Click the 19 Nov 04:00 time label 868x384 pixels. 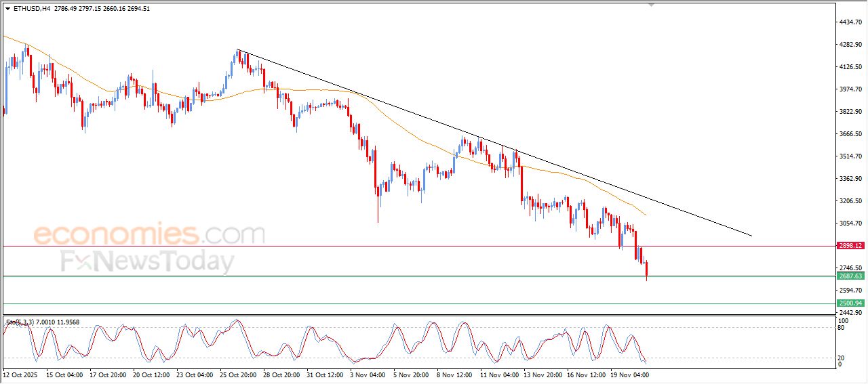[x=628, y=374]
